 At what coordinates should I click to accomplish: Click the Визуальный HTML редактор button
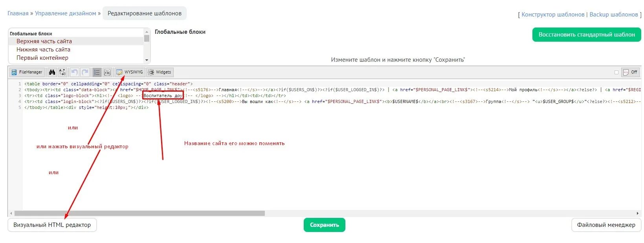52,225
